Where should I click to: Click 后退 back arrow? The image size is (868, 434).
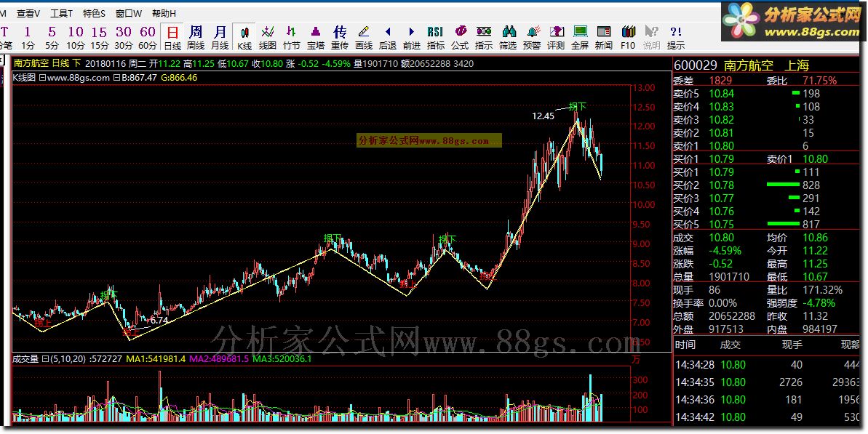tap(388, 38)
